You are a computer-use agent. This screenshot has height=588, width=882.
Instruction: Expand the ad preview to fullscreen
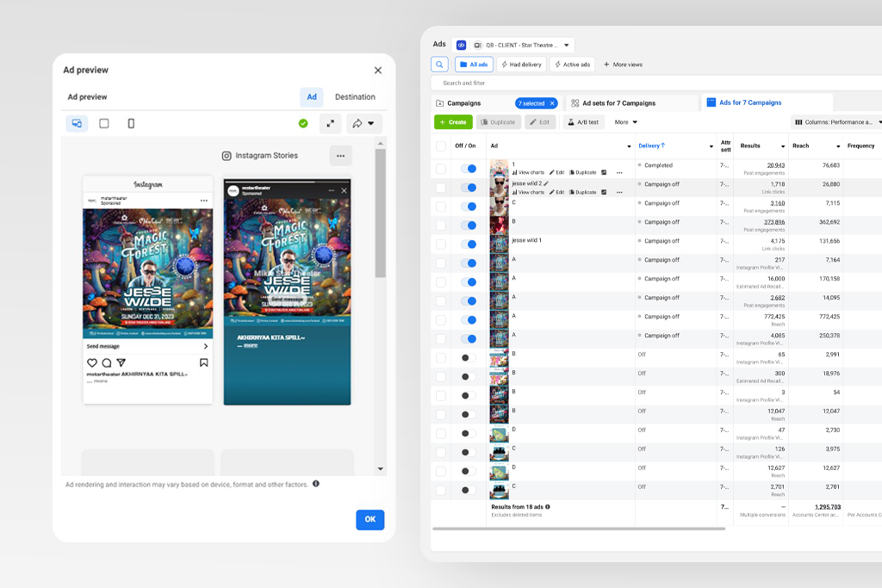[x=331, y=124]
